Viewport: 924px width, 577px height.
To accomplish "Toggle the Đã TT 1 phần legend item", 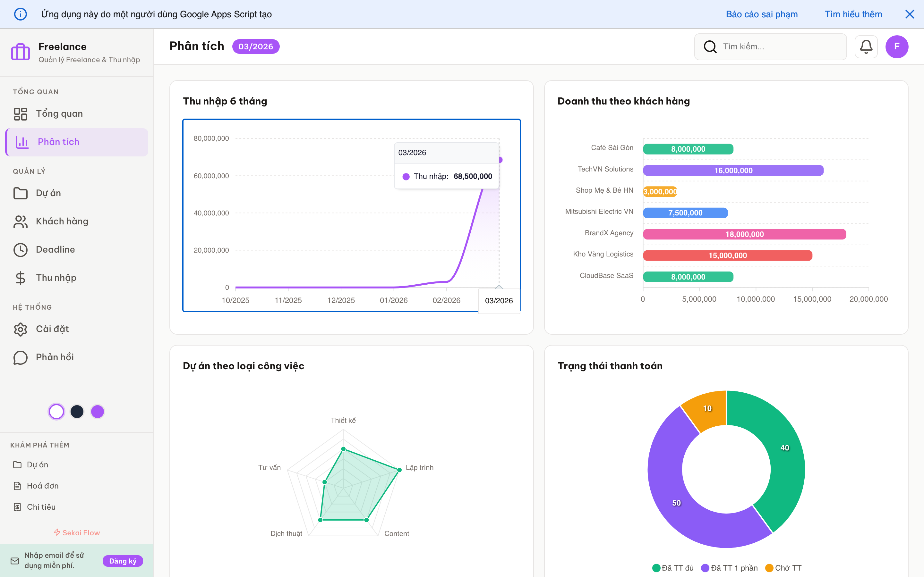I will [x=729, y=568].
